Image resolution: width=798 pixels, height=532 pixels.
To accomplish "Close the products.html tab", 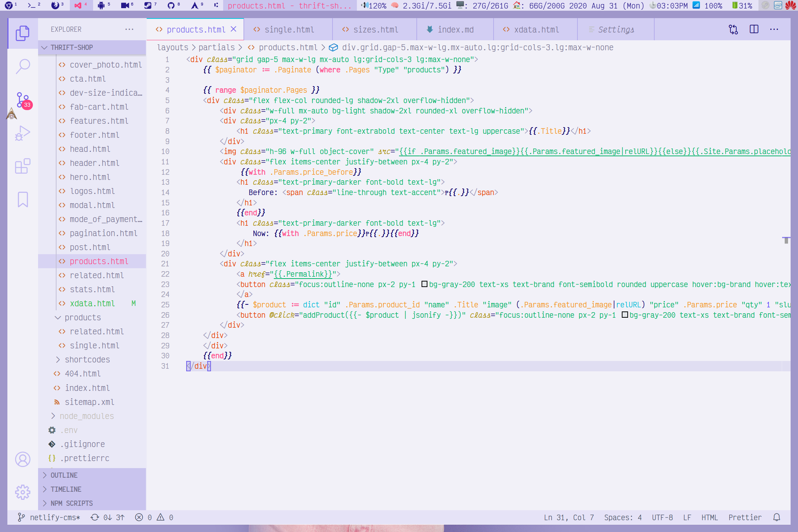I will tap(234, 29).
